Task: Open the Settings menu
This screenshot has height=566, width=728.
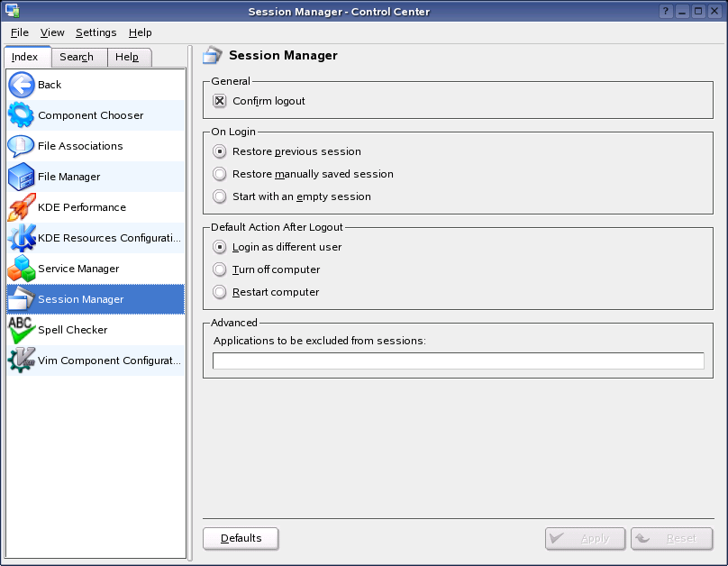Action: coord(96,32)
